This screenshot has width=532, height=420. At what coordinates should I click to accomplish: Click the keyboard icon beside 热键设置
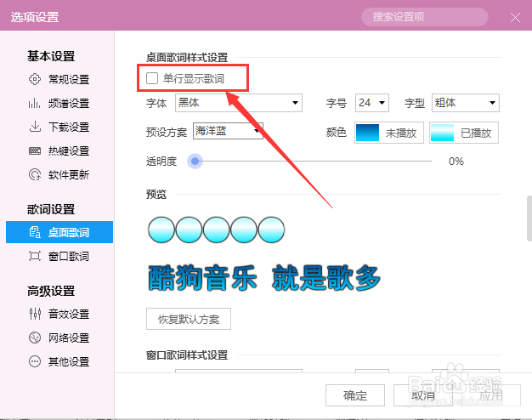tap(35, 150)
